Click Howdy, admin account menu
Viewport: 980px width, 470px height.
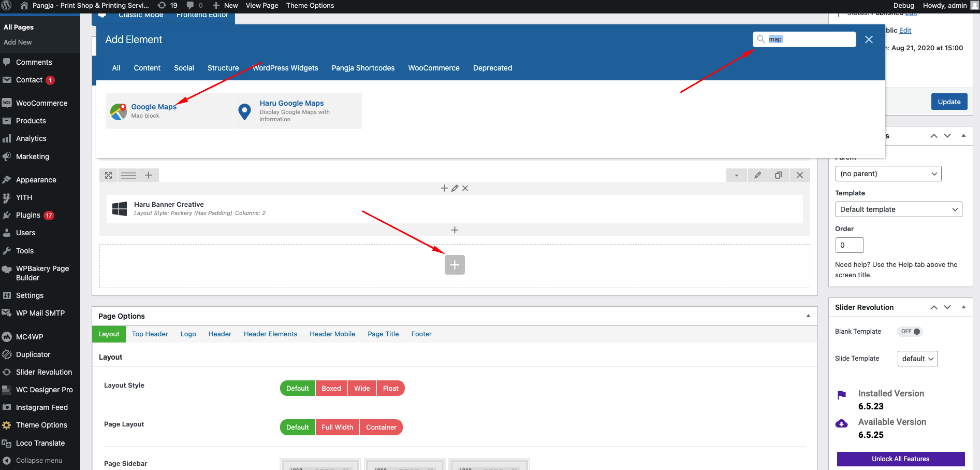pyautogui.click(x=950, y=5)
